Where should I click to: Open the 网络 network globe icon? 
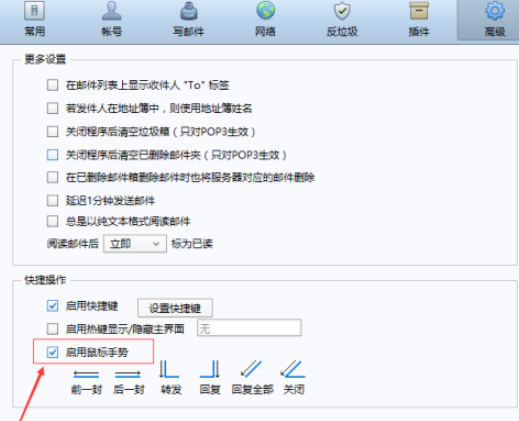(265, 11)
